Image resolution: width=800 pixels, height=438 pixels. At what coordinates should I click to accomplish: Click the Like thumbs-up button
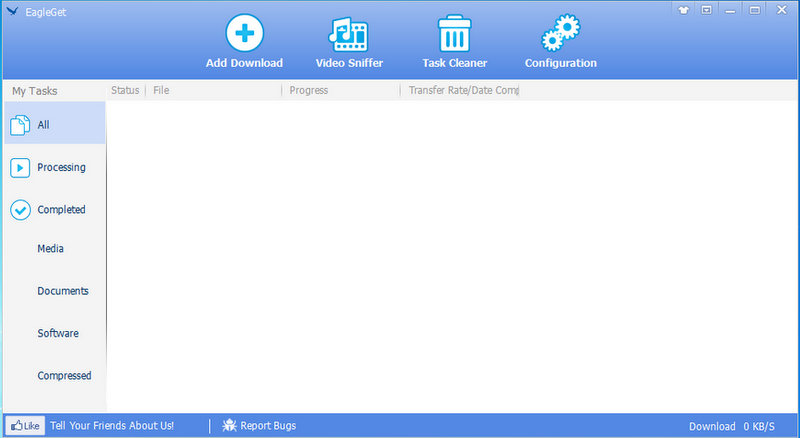(x=25, y=425)
